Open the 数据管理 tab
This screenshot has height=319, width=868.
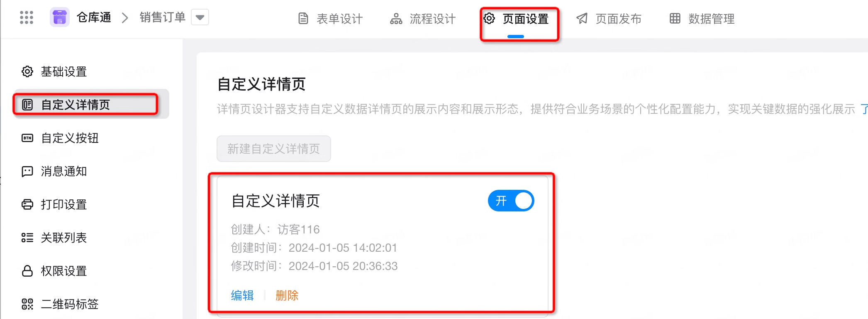(702, 19)
